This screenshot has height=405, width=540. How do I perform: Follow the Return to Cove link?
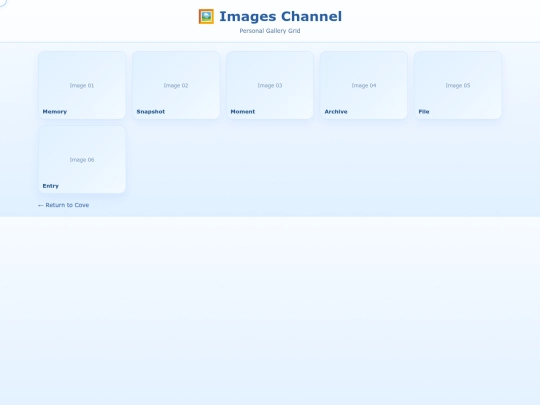(63, 205)
